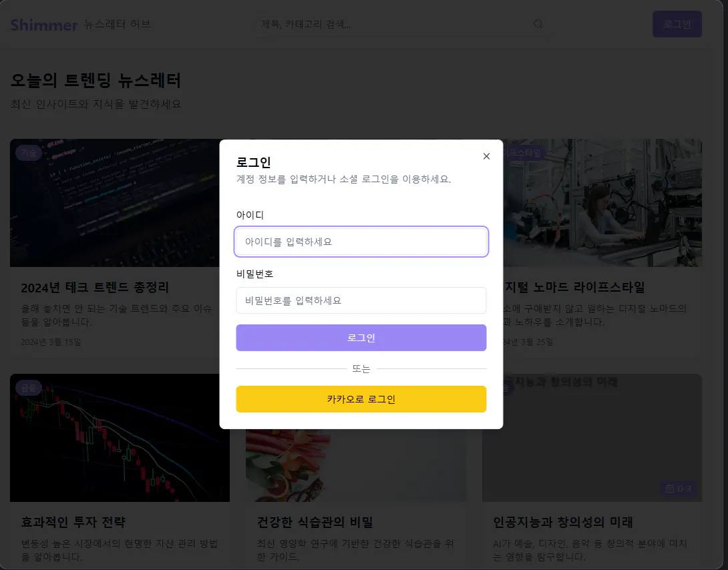This screenshot has width=728, height=570.
Task: Click the 최신 인사이트와 지식을 발견하세요 subtitle
Action: tap(96, 104)
